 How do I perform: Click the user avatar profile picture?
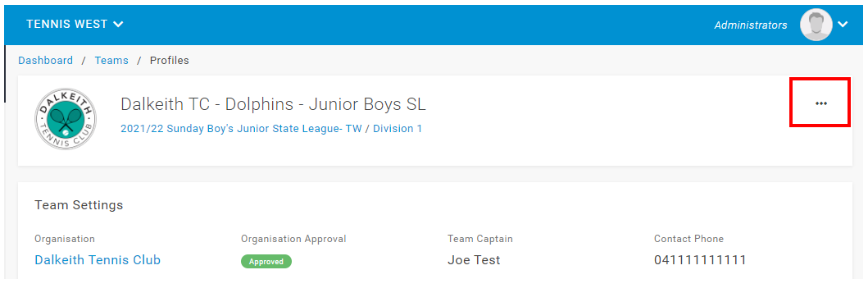pos(816,25)
